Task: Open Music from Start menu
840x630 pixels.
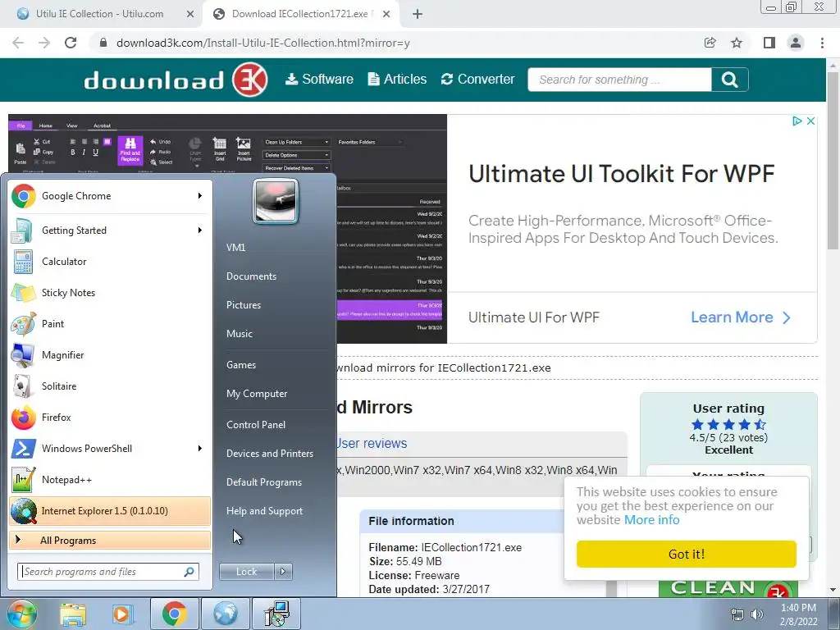Action: (240, 334)
